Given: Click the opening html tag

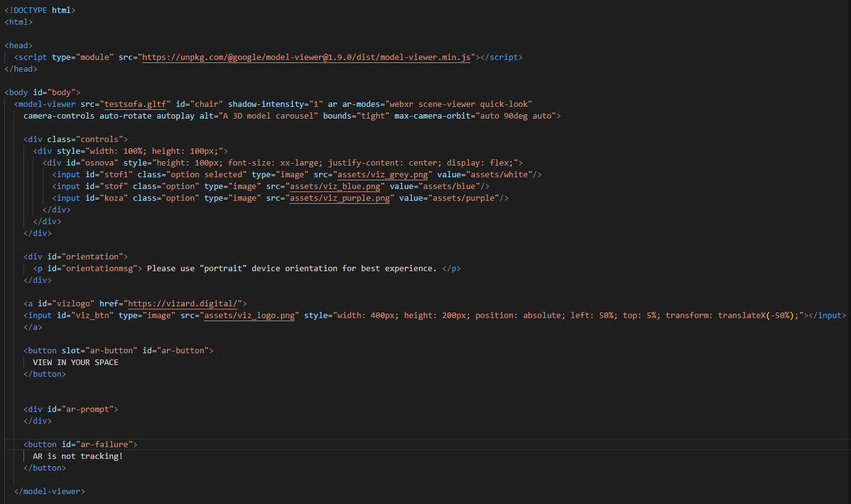Looking at the screenshot, I should coord(19,22).
